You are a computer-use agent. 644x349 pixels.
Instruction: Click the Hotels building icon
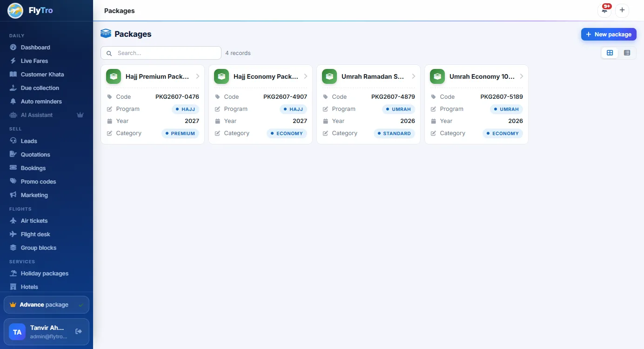pyautogui.click(x=13, y=287)
